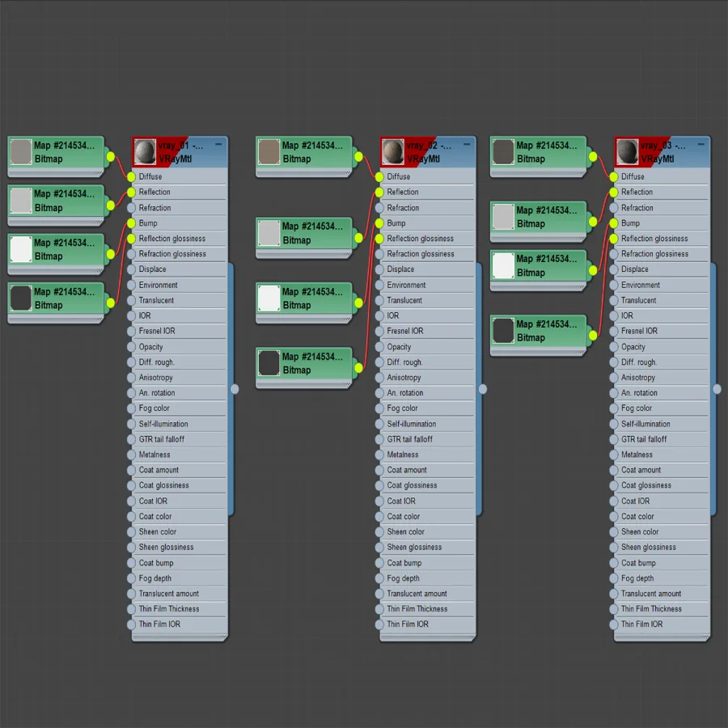Click the Anisotropy input socket on vray_02
The image size is (728, 728).
(x=379, y=378)
